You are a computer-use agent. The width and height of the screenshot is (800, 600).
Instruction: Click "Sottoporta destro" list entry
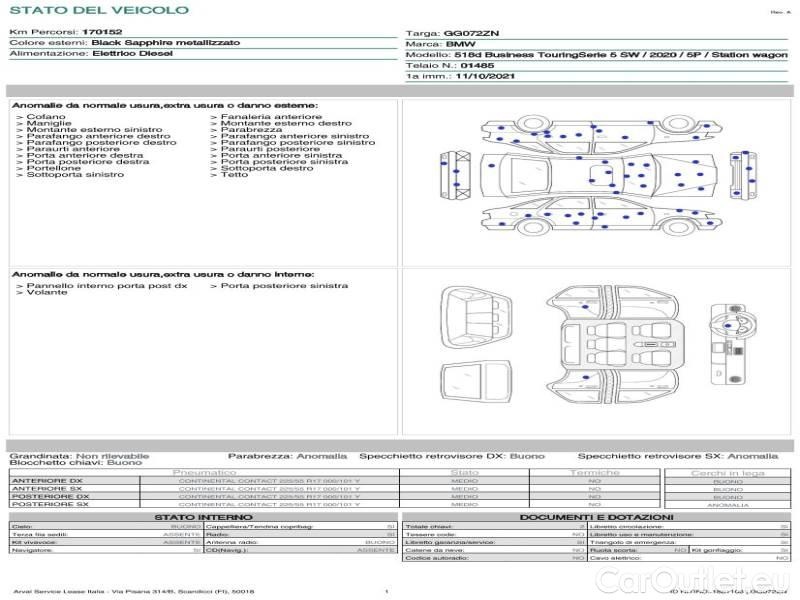point(267,168)
